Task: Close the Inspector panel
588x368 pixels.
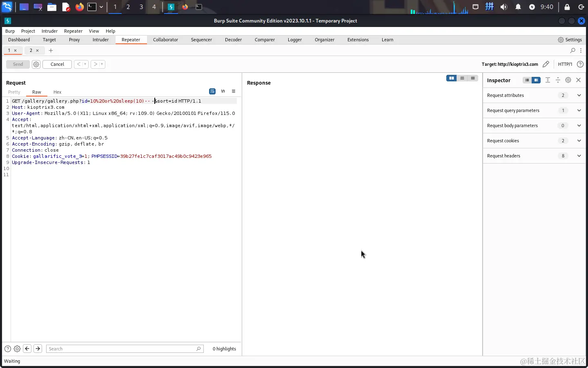Action: pyautogui.click(x=578, y=80)
